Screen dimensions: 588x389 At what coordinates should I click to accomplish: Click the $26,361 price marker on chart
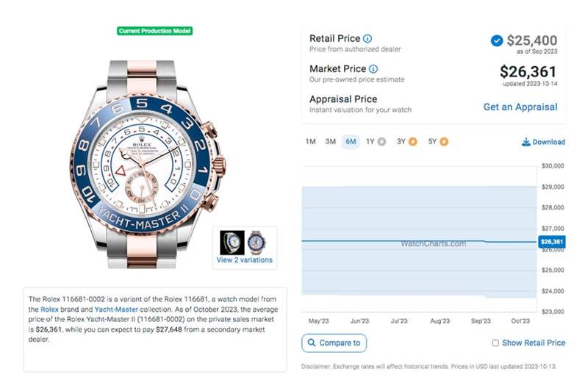coord(551,241)
